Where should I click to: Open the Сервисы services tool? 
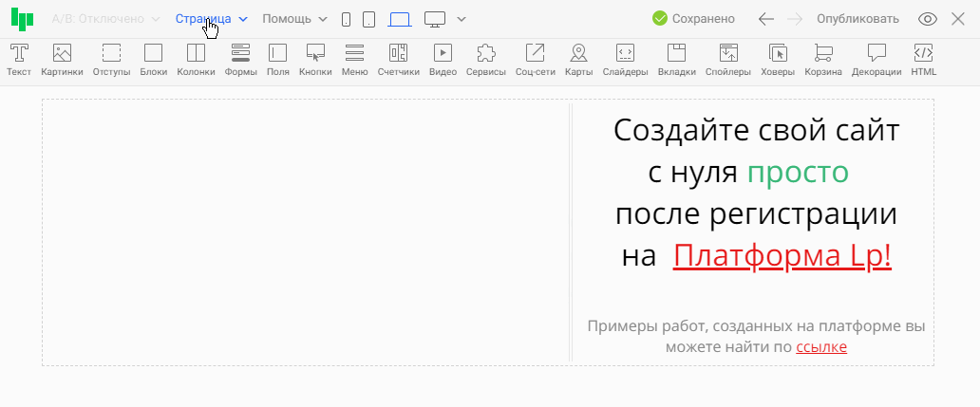pyautogui.click(x=485, y=60)
